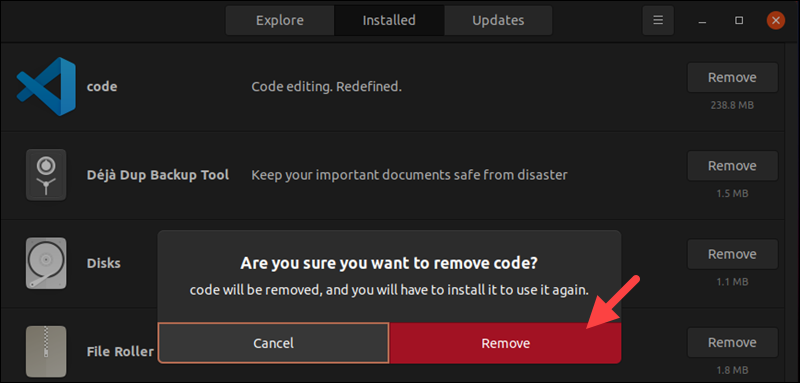
Task: Click Remove button next to Disks
Action: (732, 254)
